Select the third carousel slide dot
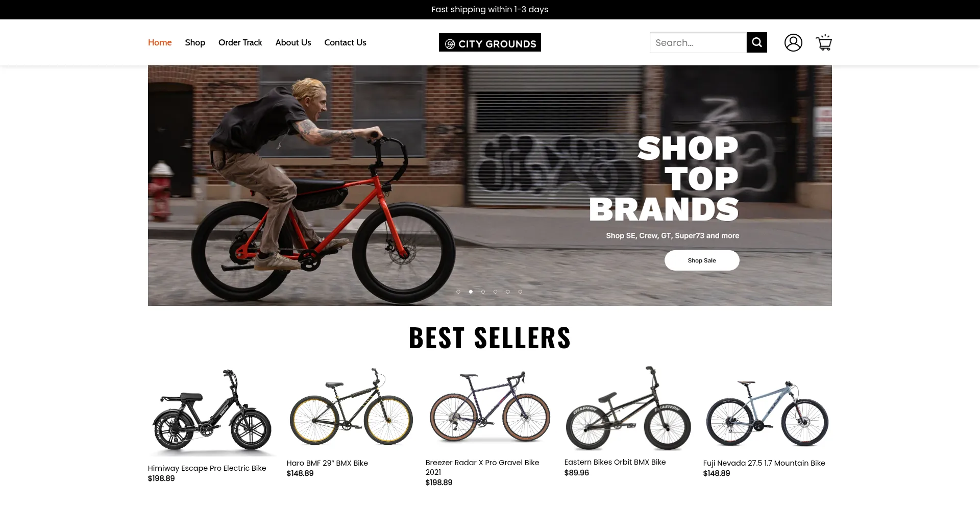The image size is (980, 507). click(483, 292)
